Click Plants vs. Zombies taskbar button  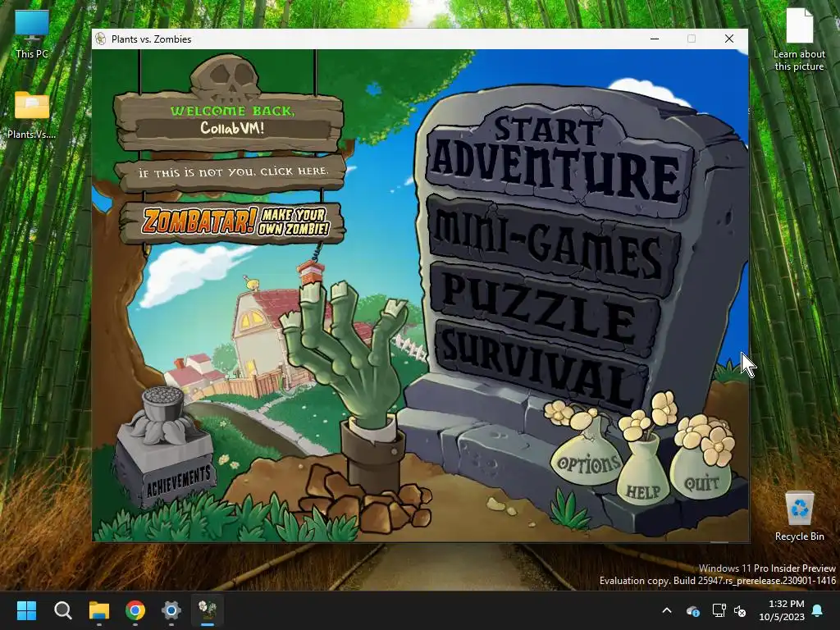(x=208, y=609)
